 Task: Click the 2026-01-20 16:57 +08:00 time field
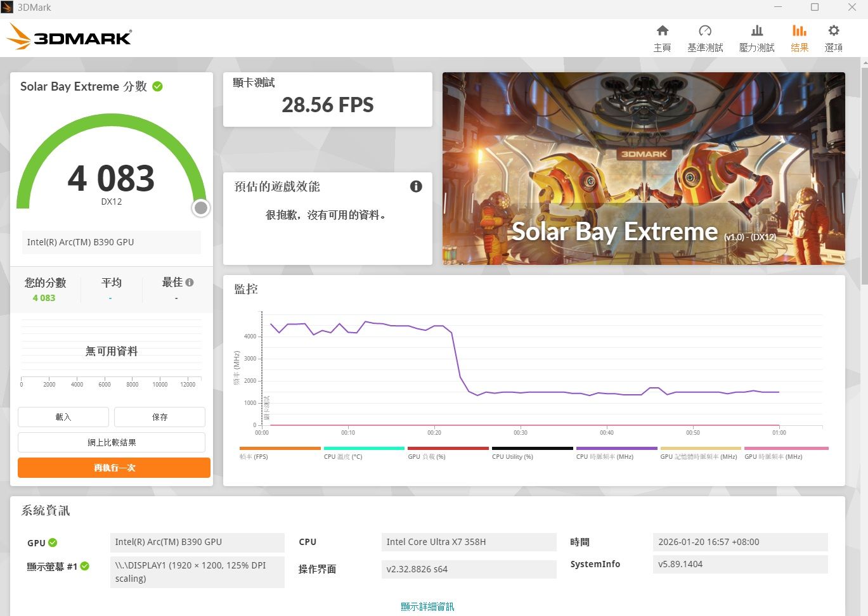[x=740, y=542]
